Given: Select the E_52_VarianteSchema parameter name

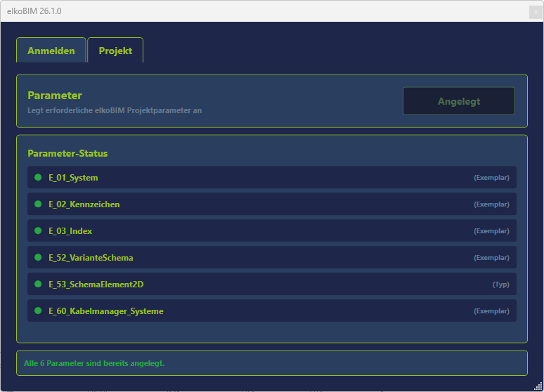Looking at the screenshot, I should [91, 258].
